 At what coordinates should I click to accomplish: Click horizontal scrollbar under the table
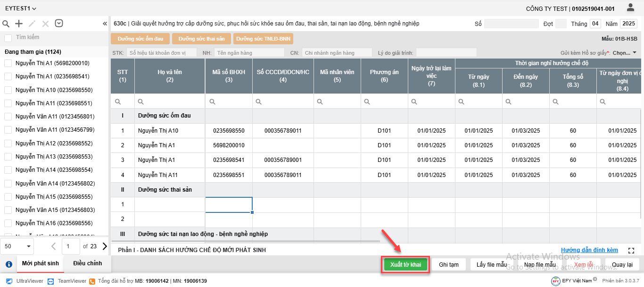[x=245, y=241]
